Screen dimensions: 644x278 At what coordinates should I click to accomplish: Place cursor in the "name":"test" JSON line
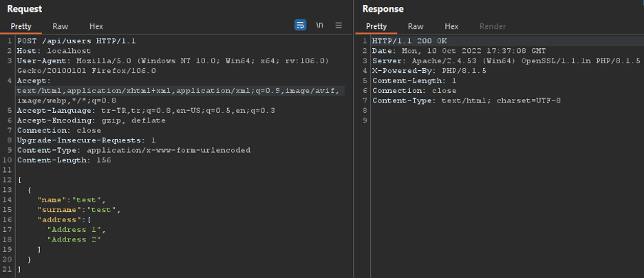72,200
